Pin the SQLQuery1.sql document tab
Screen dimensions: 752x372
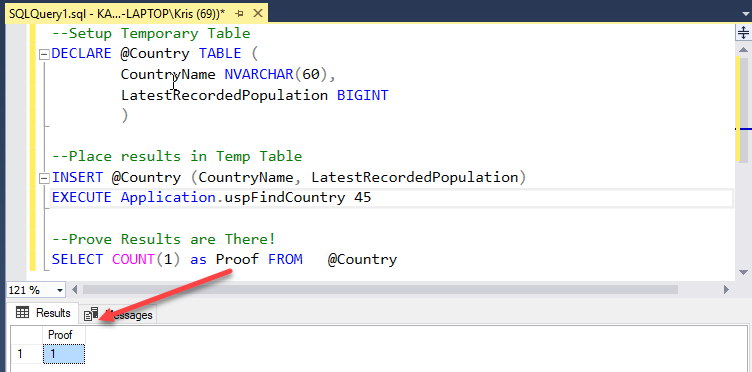240,13
